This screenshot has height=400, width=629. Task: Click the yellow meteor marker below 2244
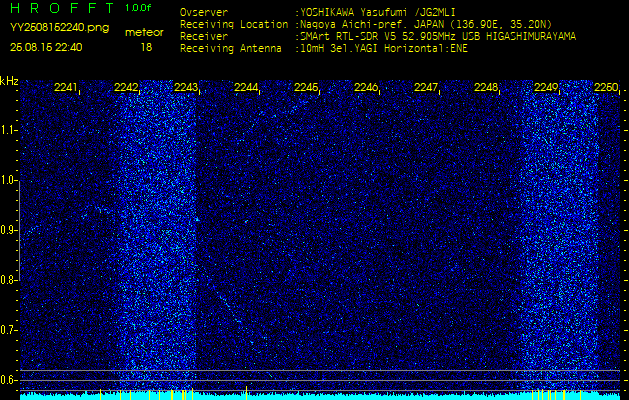point(246,392)
